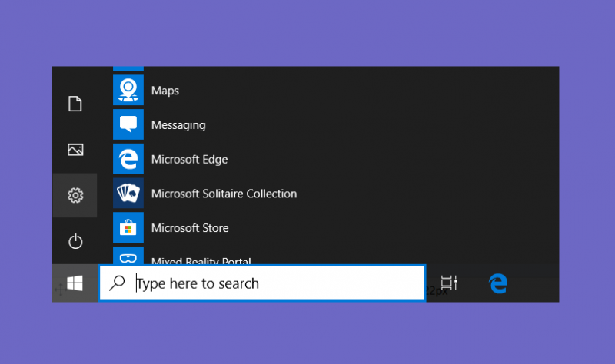Image resolution: width=615 pixels, height=364 pixels.
Task: Open the Microsoft Store icon
Action: (128, 227)
